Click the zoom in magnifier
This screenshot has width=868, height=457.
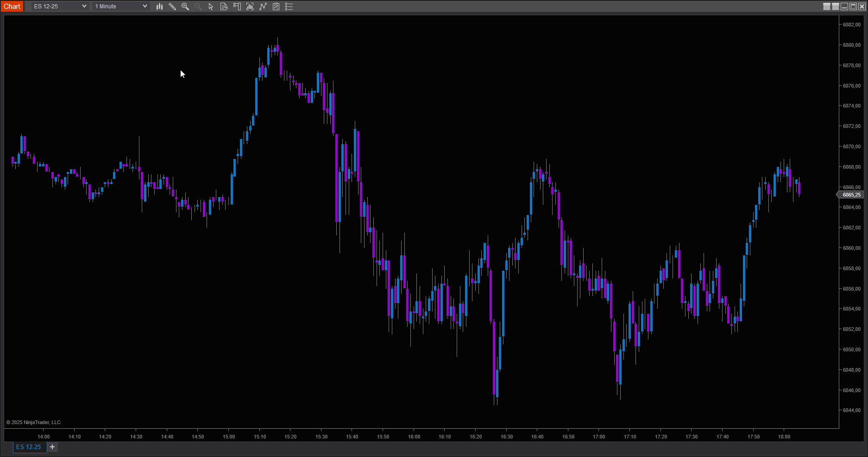click(x=185, y=6)
